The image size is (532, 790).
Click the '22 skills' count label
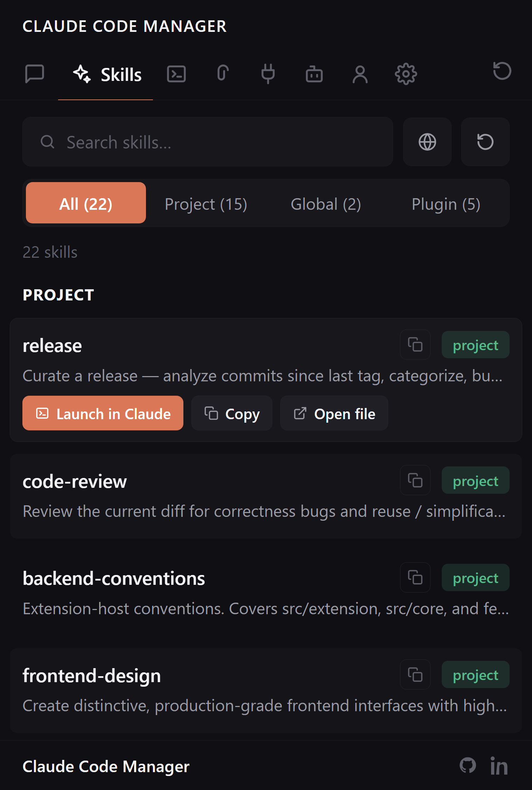(x=50, y=252)
